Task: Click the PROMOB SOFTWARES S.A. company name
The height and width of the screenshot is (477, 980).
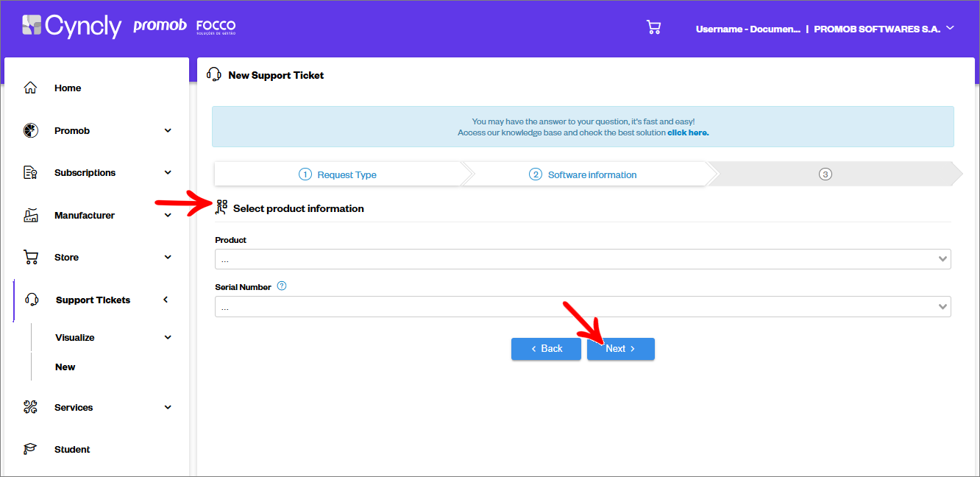Action: 877,29
